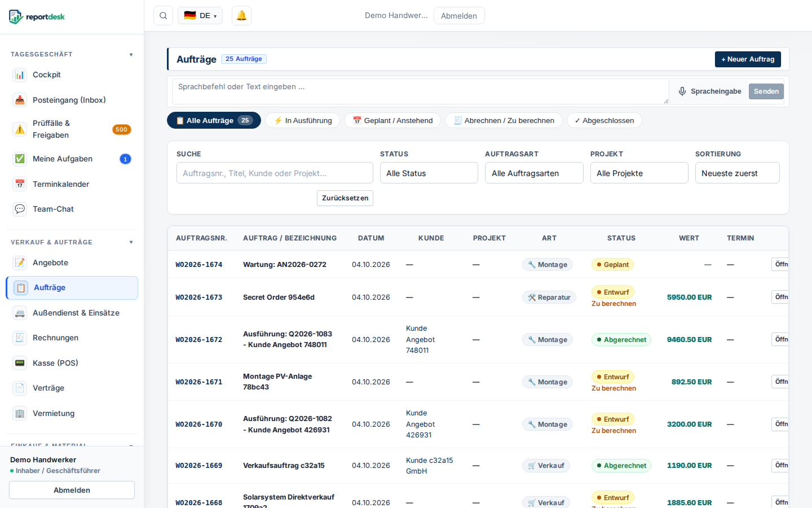Open Prüffälle & Freigaben warning icon

tap(20, 129)
